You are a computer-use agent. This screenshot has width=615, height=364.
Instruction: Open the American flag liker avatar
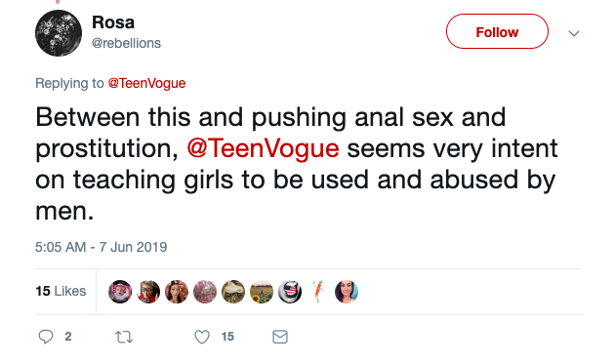click(x=290, y=292)
